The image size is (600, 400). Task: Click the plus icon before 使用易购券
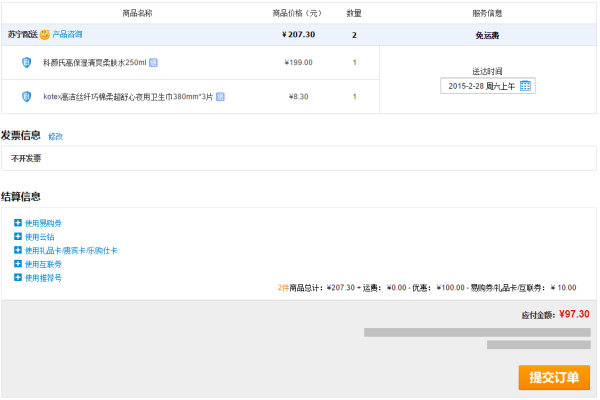[18, 223]
